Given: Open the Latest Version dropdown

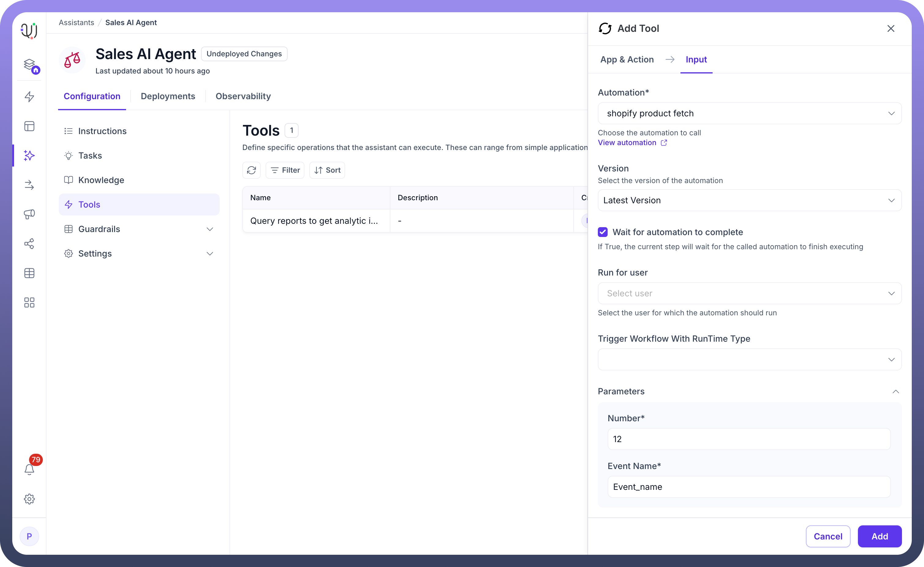Looking at the screenshot, I should point(749,201).
